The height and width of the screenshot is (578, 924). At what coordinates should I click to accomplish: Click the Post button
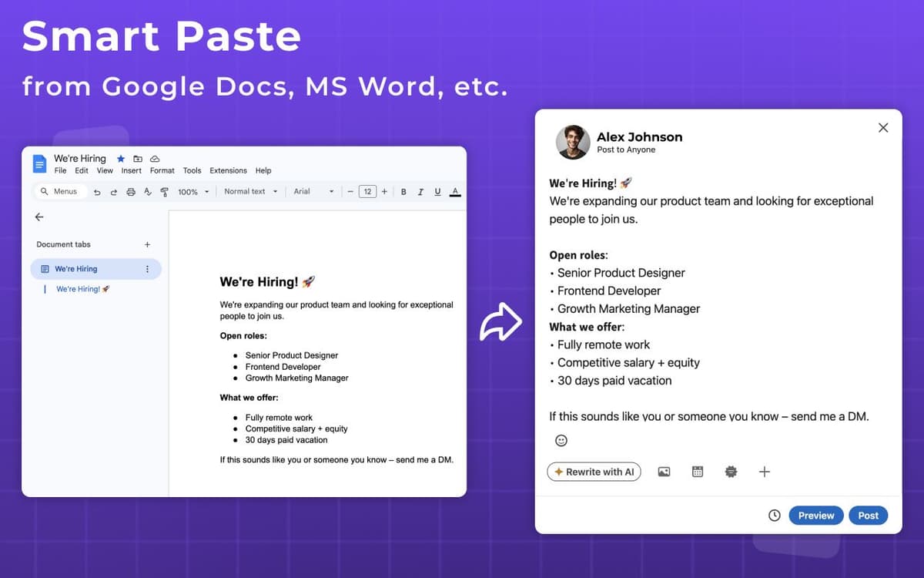(869, 516)
